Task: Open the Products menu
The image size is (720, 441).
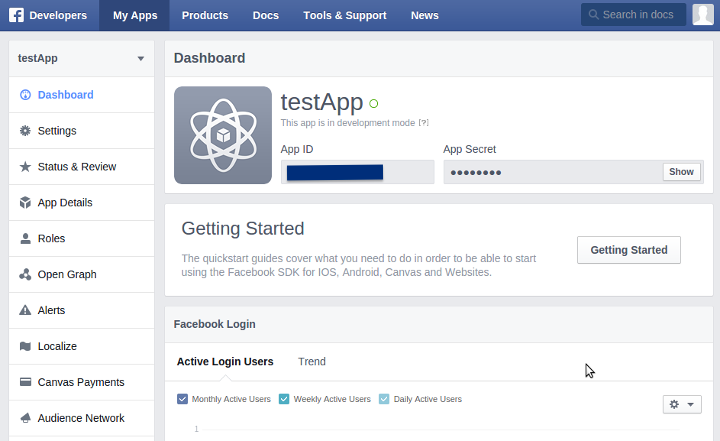Action: (x=205, y=15)
